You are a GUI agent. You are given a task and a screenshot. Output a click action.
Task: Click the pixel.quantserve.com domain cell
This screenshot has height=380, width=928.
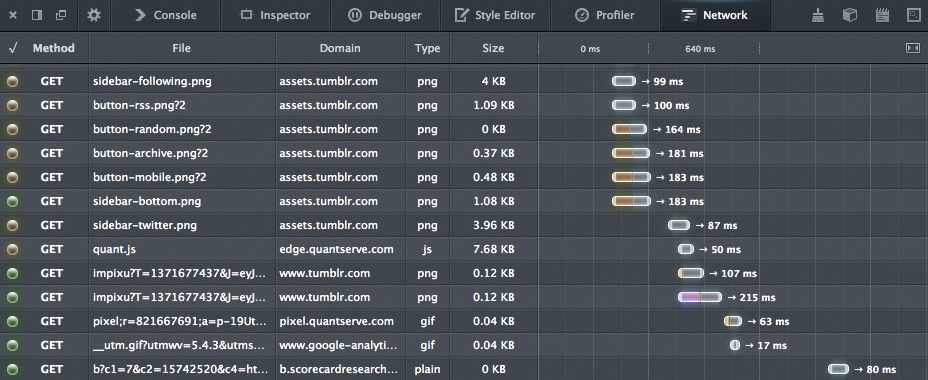coord(336,321)
